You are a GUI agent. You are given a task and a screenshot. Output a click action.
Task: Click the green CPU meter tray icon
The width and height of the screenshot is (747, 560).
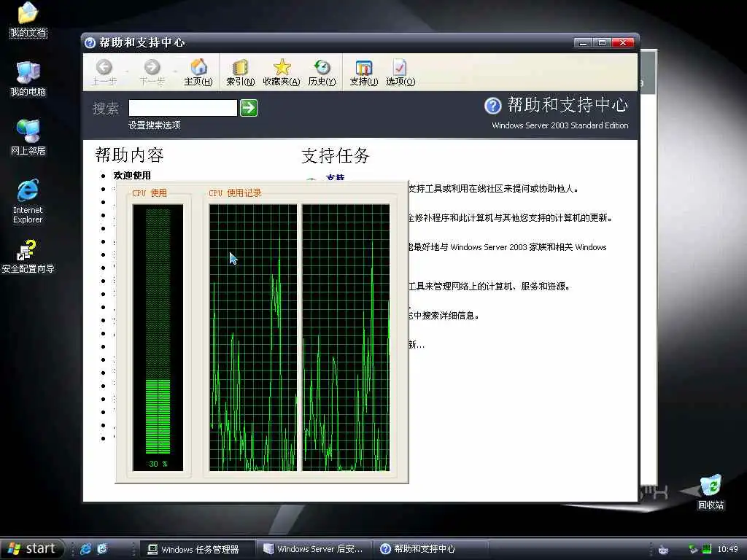tap(707, 549)
